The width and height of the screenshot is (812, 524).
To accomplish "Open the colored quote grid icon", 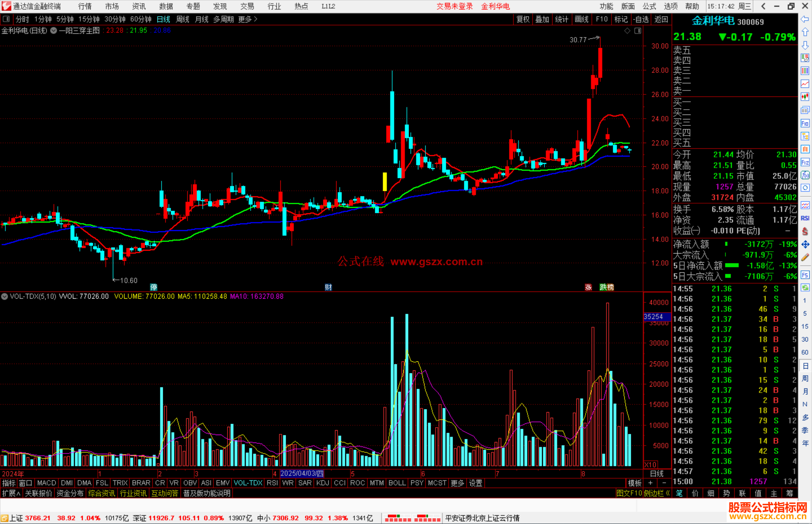I will tap(805, 71).
